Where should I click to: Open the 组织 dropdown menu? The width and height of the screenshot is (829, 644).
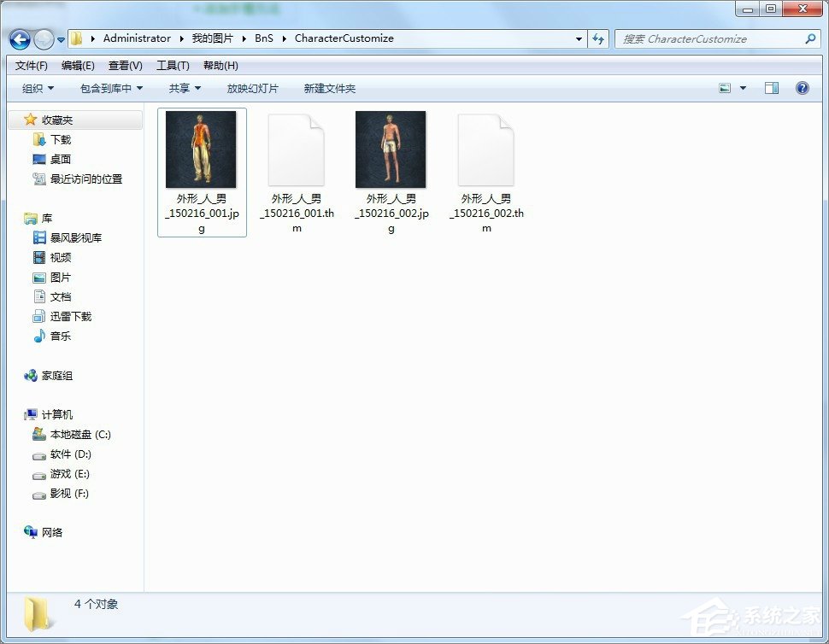tap(38, 89)
